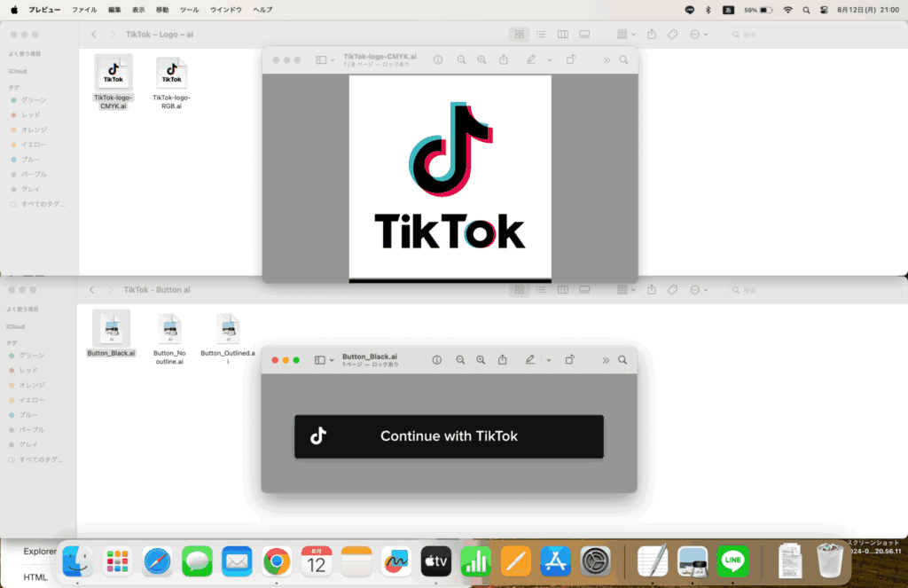This screenshot has height=588, width=908.
Task: Share the Button_Black.ai document from Preview
Action: [503, 360]
